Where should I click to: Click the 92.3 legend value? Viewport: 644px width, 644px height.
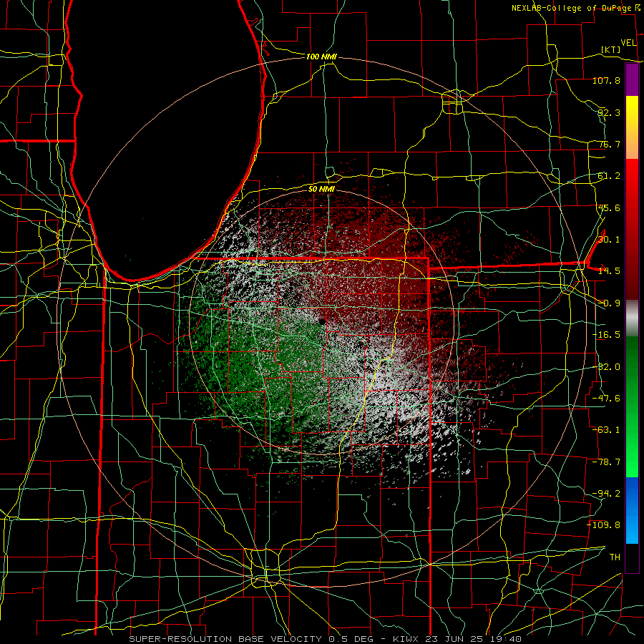609,112
